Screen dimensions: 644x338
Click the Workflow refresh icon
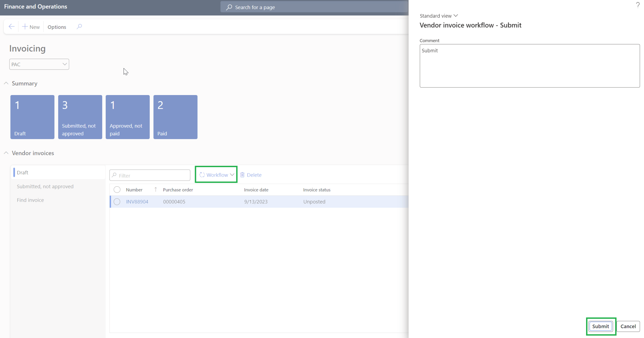pyautogui.click(x=202, y=174)
